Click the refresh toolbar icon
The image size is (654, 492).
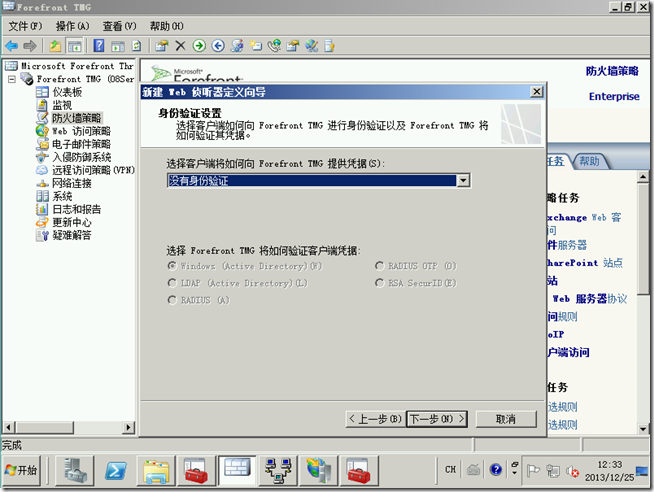[136, 45]
